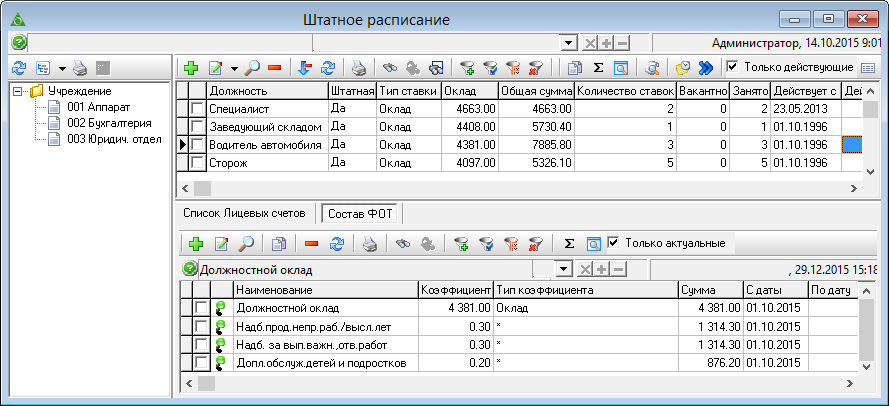The height and width of the screenshot is (406, 889).
Task: Click the lower table horizontal scrollbar right arrow
Action: (x=849, y=383)
